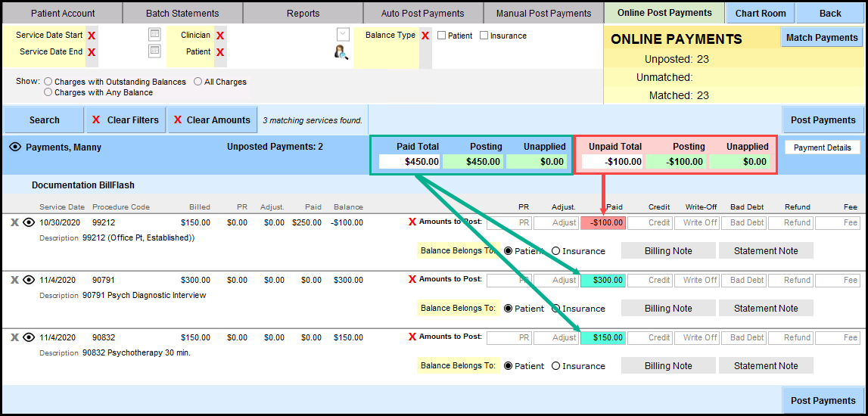Check the Patient balance type checkbox

pos(442,36)
